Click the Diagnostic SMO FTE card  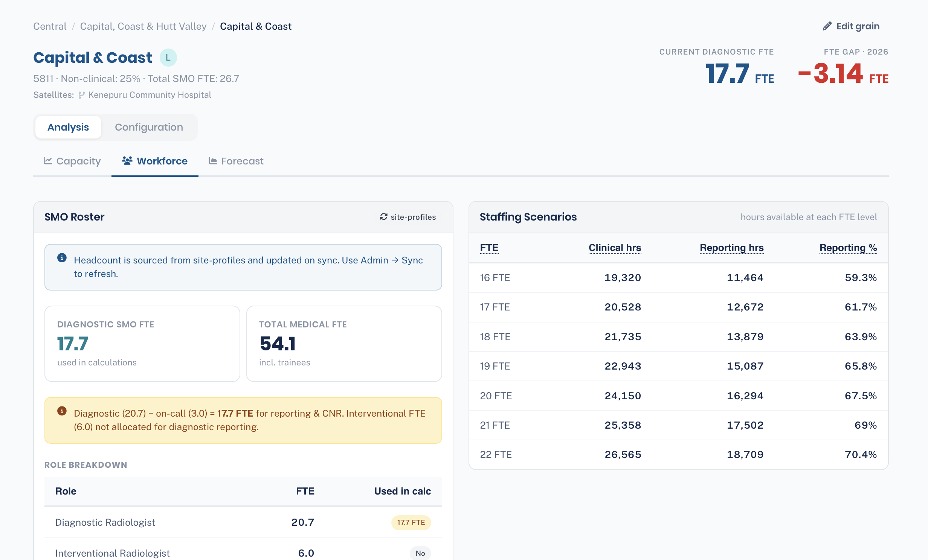[x=142, y=344]
